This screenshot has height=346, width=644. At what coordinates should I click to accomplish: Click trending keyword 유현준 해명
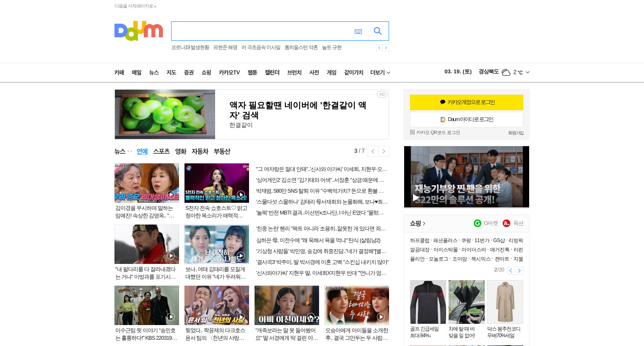coord(225,47)
